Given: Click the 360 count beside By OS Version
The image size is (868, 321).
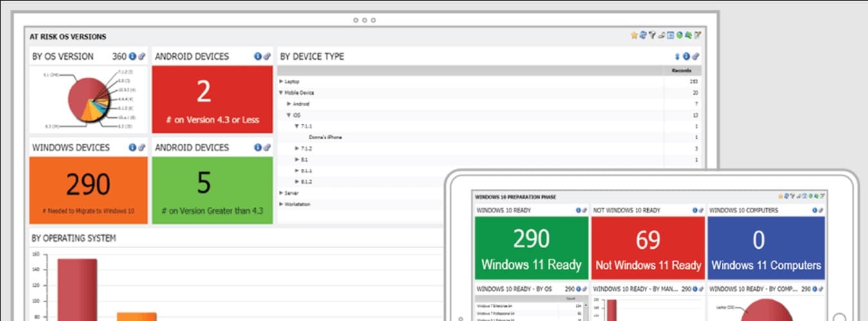Looking at the screenshot, I should point(119,57).
